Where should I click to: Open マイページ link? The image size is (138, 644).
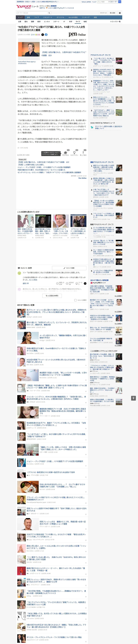tap(103, 13)
